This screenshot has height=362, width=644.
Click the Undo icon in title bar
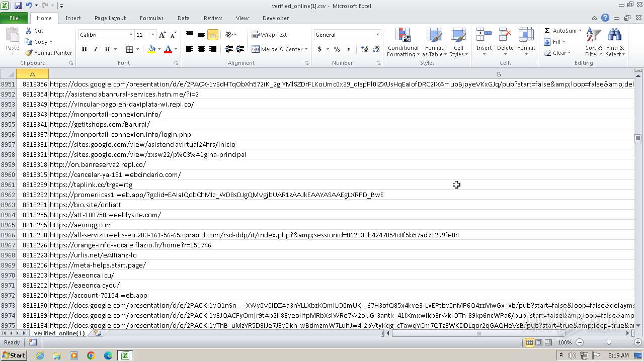coord(29,6)
